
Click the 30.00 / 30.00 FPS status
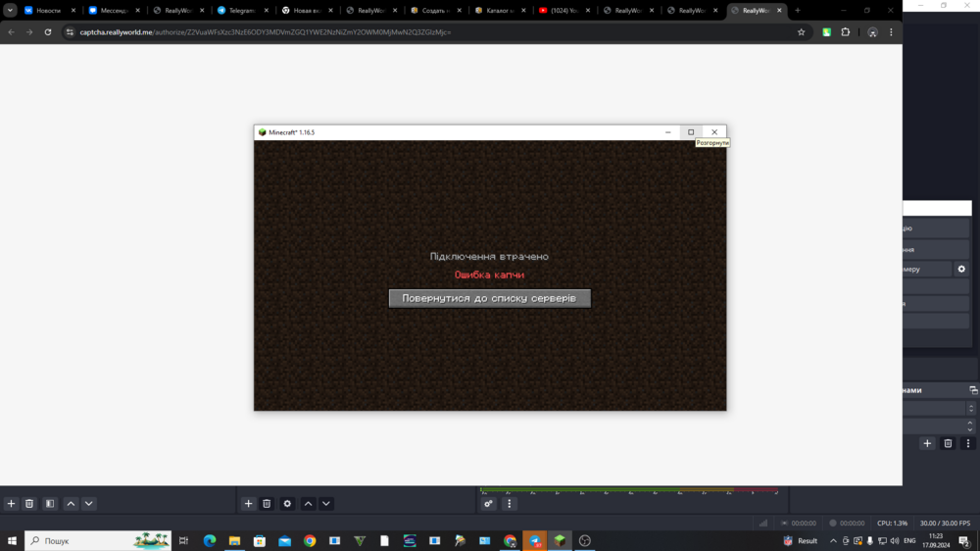945,523
